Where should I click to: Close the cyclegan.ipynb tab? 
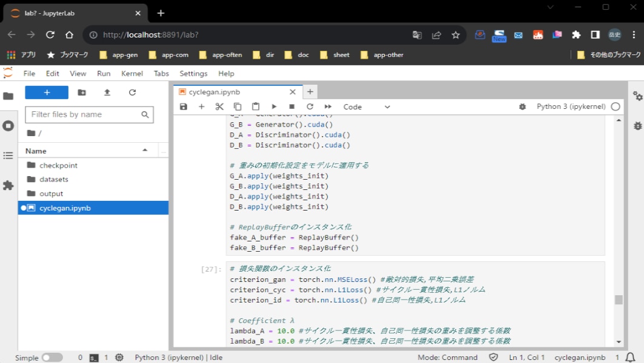pos(293,92)
